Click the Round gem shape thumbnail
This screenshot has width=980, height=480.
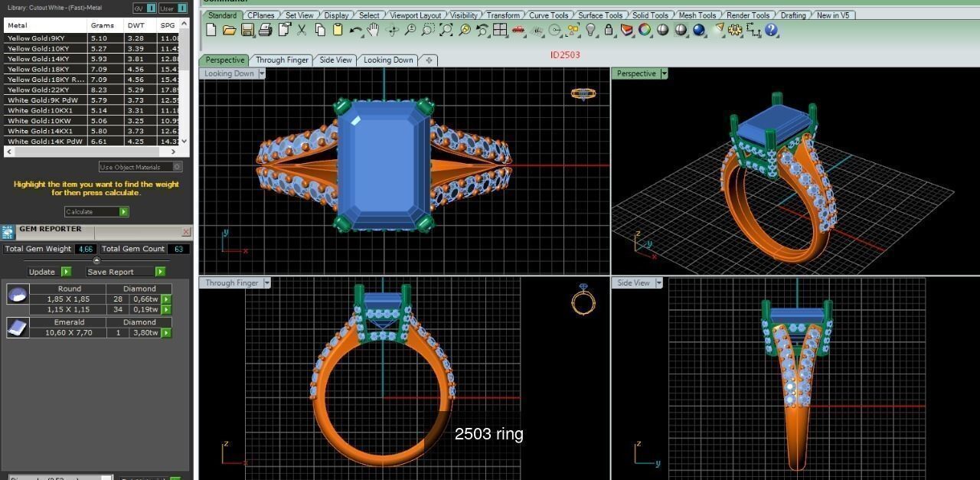pyautogui.click(x=18, y=294)
